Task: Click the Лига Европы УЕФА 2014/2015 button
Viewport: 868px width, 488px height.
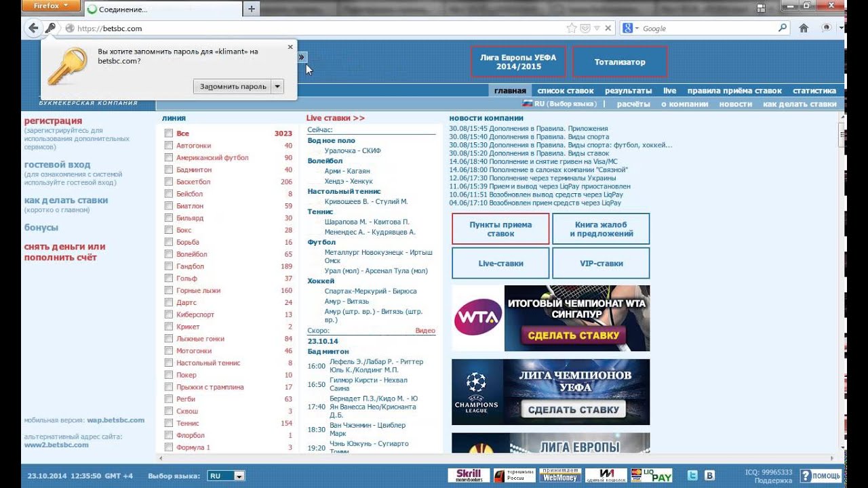Action: coord(518,62)
